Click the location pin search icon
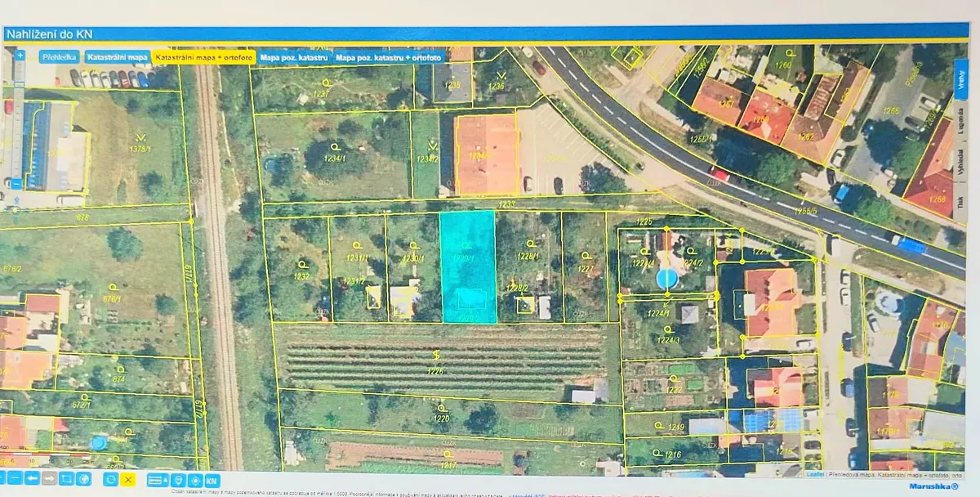 click(x=178, y=480)
